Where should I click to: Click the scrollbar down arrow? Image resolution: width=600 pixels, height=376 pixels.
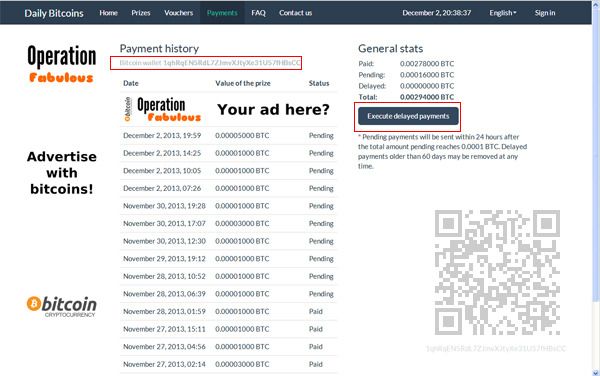click(x=596, y=372)
